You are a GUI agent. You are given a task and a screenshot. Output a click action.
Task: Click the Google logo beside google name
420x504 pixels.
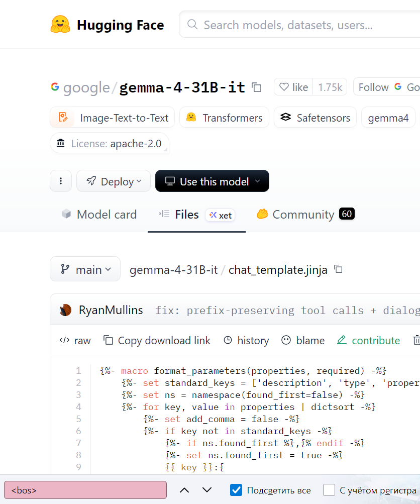[x=55, y=87]
